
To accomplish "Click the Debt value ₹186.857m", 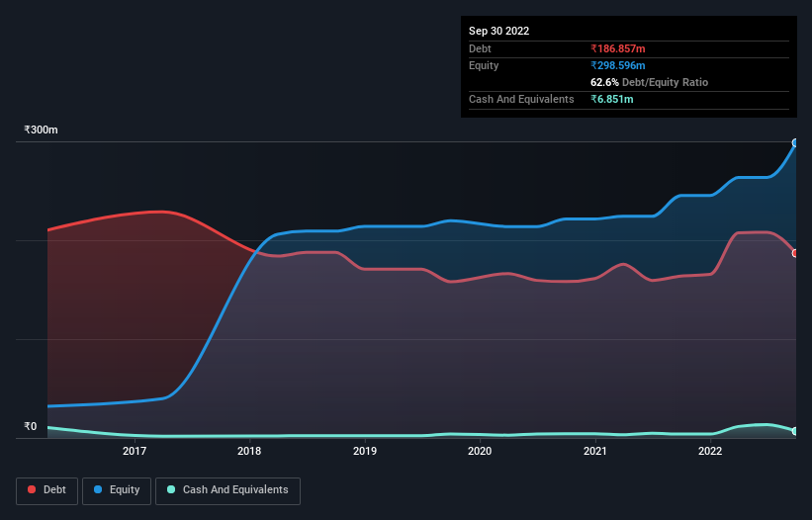I will (618, 48).
